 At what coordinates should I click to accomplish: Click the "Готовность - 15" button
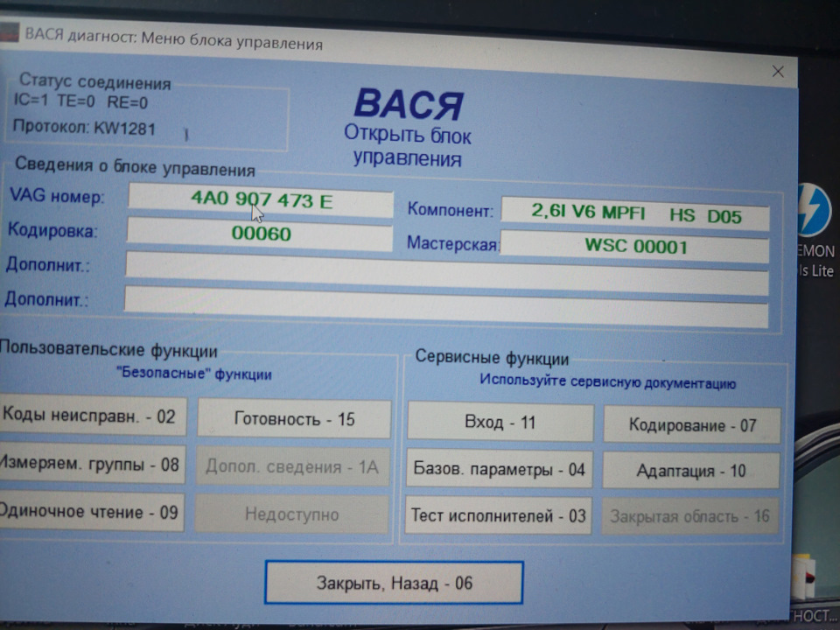pyautogui.click(x=294, y=419)
